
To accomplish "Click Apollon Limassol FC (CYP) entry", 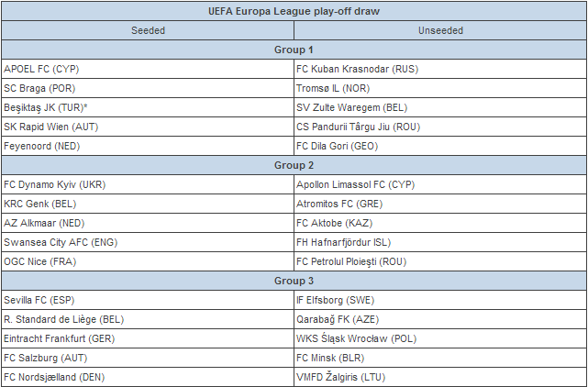I will [x=357, y=184].
